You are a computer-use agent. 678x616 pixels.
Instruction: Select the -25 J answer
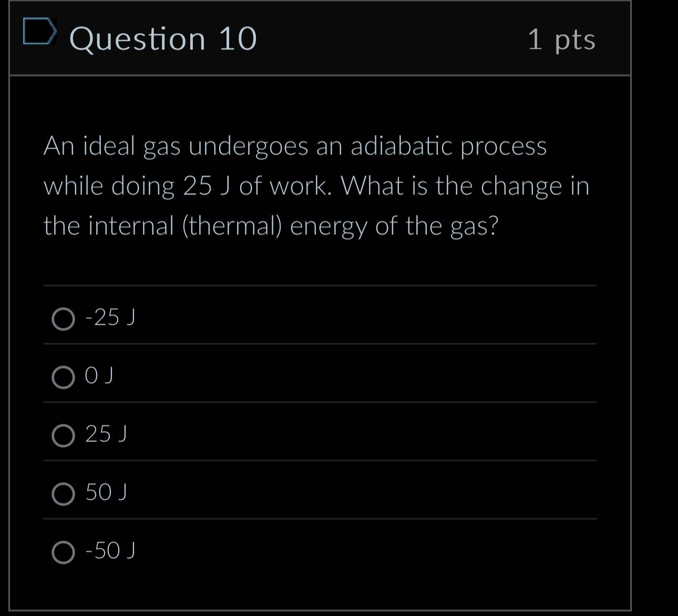[x=63, y=319]
